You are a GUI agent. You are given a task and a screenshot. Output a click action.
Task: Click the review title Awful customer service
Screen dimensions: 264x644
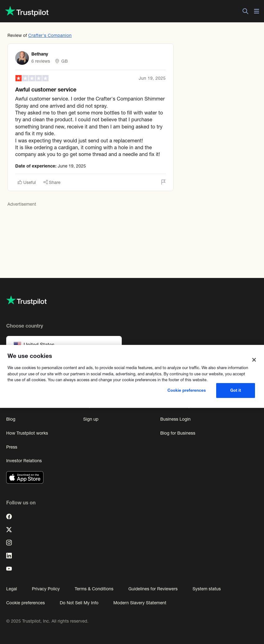click(x=46, y=90)
